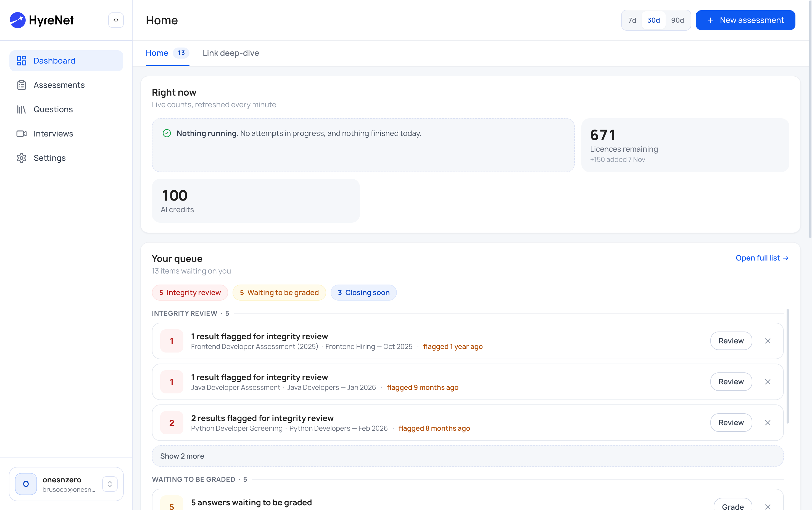Image resolution: width=812 pixels, height=510 pixels.
Task: Click the 'WAITING TO BE GRADED · 5' section heading
Action: point(200,479)
